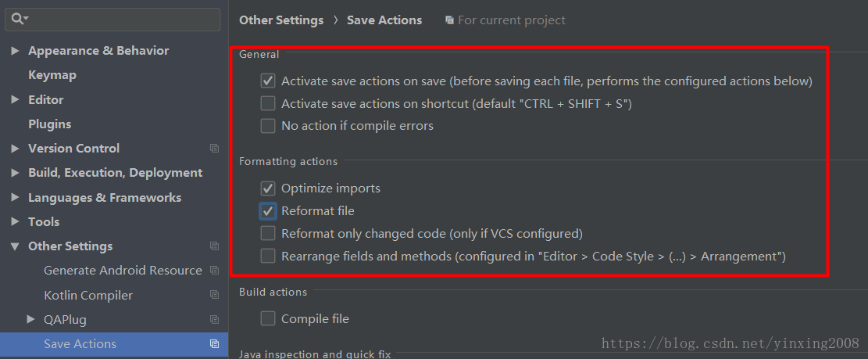Check Rearrange fields and methods option
This screenshot has height=359, width=868.
[268, 256]
